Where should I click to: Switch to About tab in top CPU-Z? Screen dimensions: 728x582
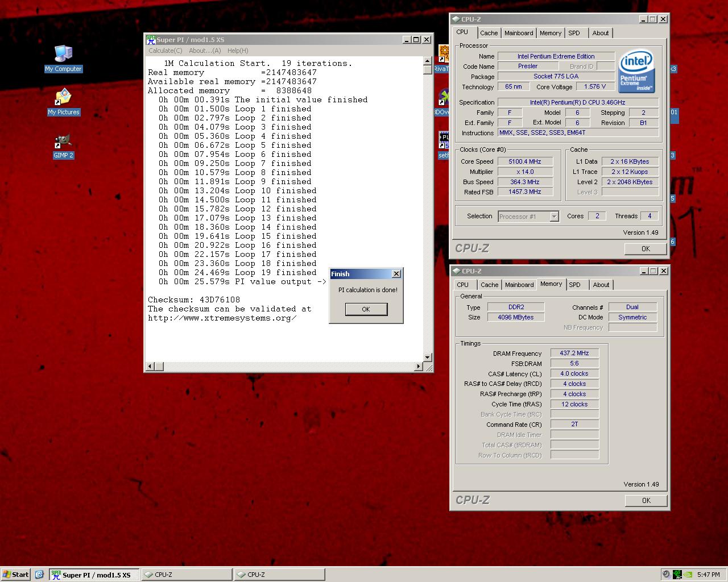[x=601, y=33]
